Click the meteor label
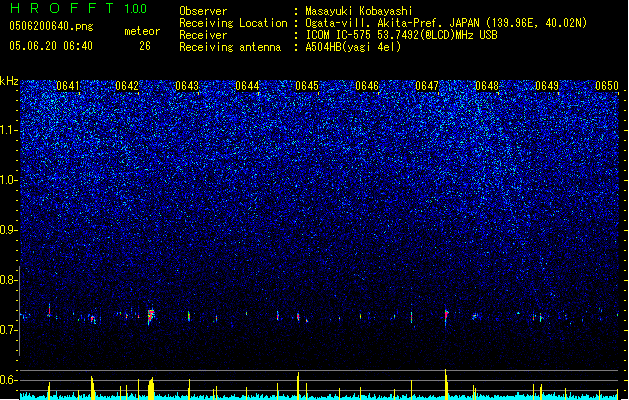Image resolution: width=629 pixels, height=400 pixels. pos(142,31)
